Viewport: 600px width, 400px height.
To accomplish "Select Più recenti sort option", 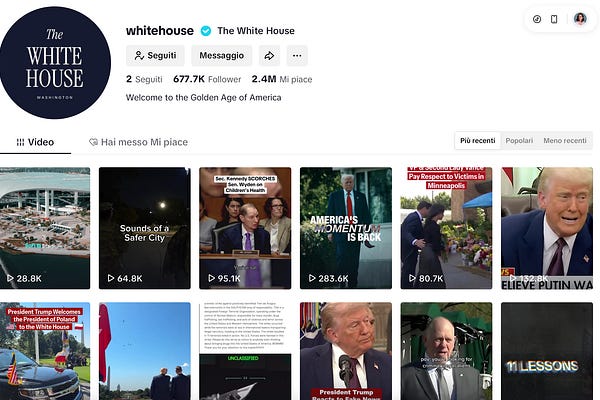I will [478, 141].
